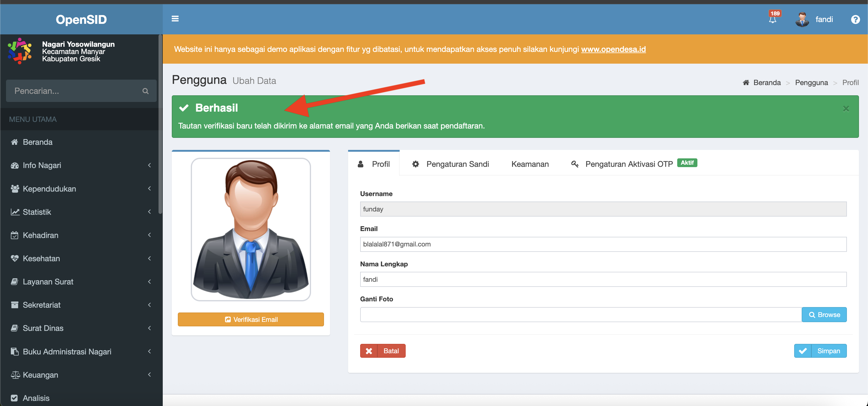Click the Batal cancel button

point(383,351)
